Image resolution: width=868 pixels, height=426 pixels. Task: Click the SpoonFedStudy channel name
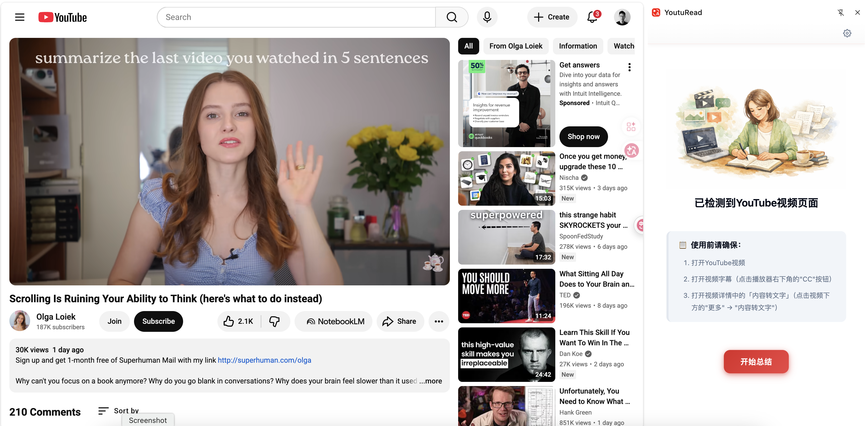tap(581, 236)
